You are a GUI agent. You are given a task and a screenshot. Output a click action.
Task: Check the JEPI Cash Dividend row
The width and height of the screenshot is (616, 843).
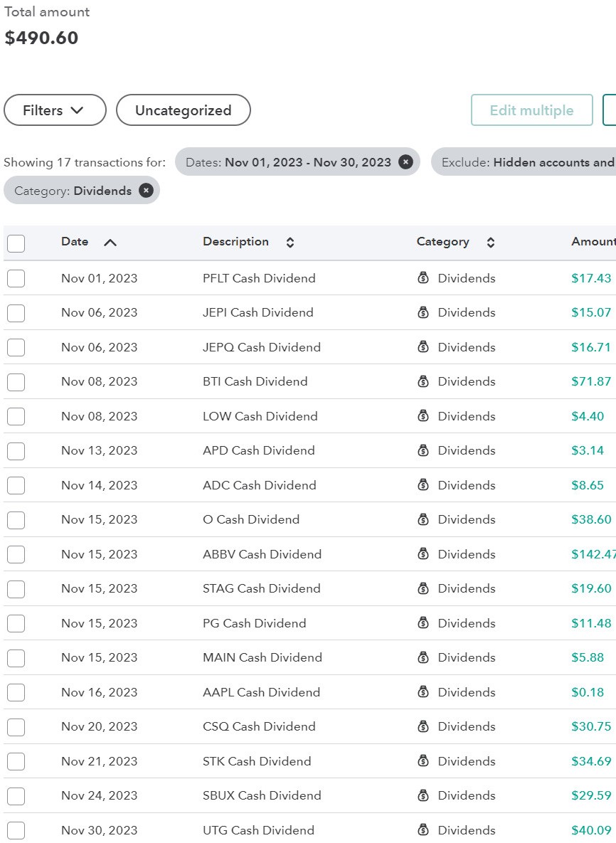pyautogui.click(x=16, y=313)
